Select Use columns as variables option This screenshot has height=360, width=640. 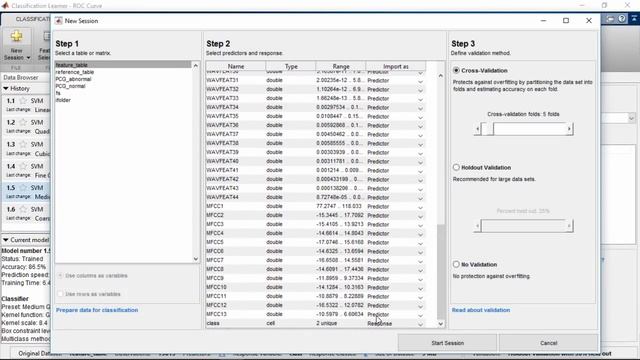click(x=60, y=276)
